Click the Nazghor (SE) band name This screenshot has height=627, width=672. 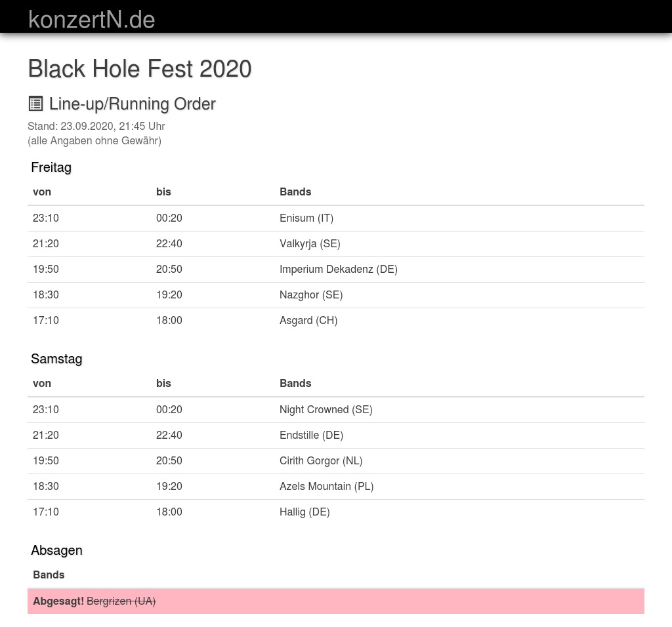[311, 295]
